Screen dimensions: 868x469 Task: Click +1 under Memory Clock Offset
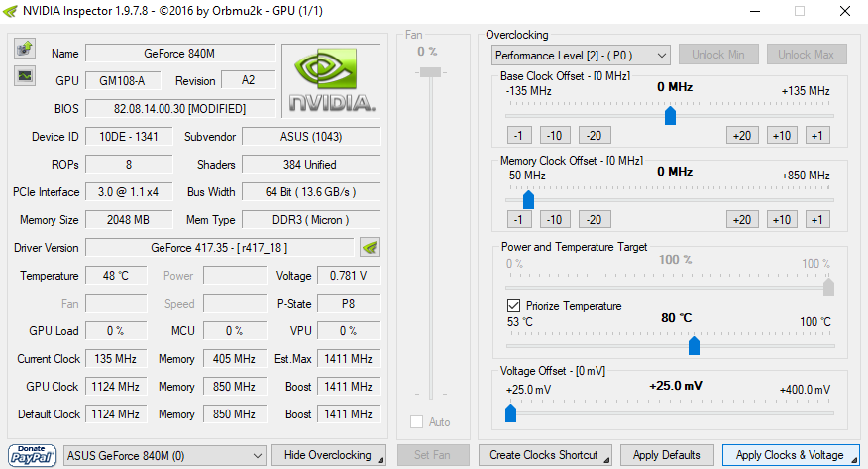(817, 219)
